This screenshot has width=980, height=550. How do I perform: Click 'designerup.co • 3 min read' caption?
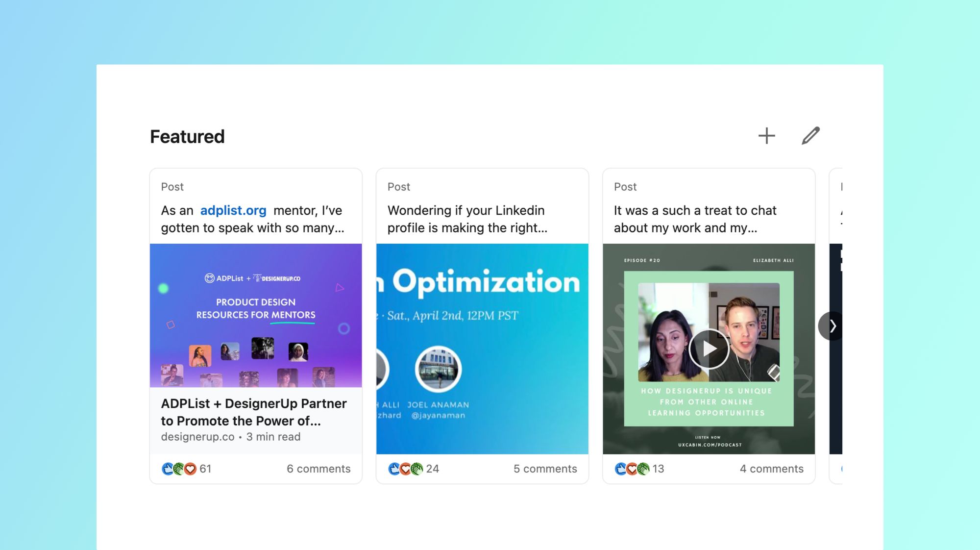coord(231,437)
